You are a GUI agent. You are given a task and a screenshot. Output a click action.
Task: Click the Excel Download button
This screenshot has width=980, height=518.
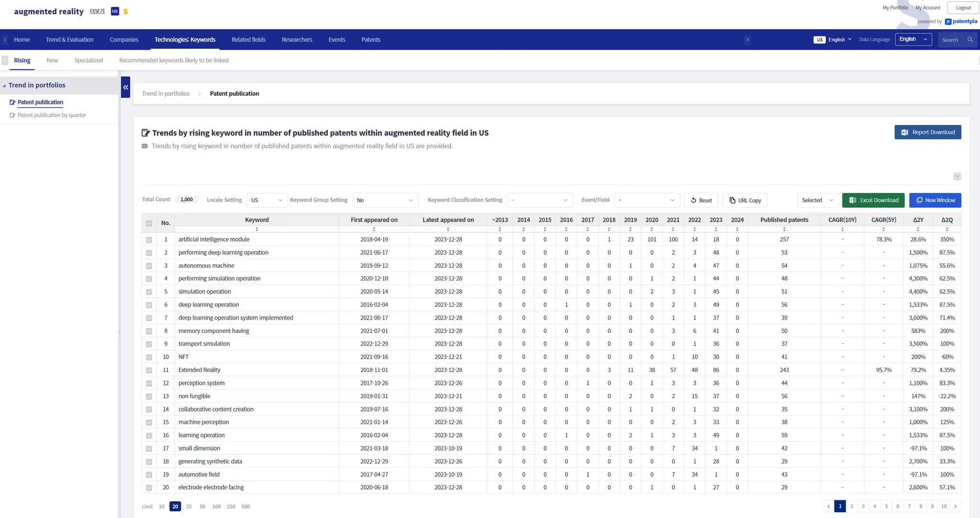coord(873,200)
